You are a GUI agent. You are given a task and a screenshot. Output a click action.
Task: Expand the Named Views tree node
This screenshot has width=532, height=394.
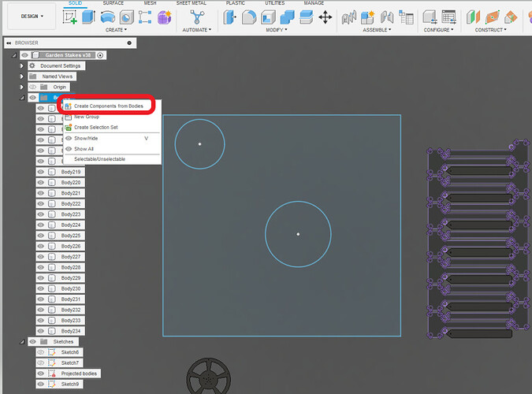coord(22,76)
